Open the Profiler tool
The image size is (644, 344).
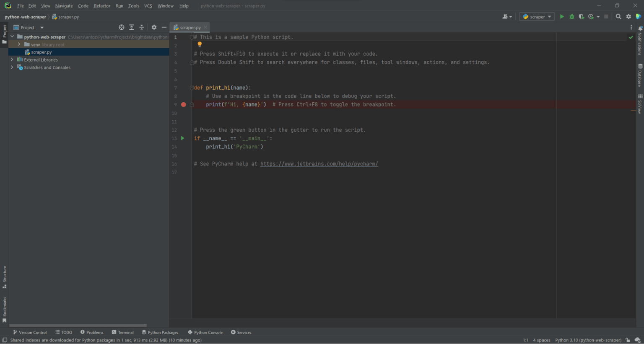click(591, 16)
